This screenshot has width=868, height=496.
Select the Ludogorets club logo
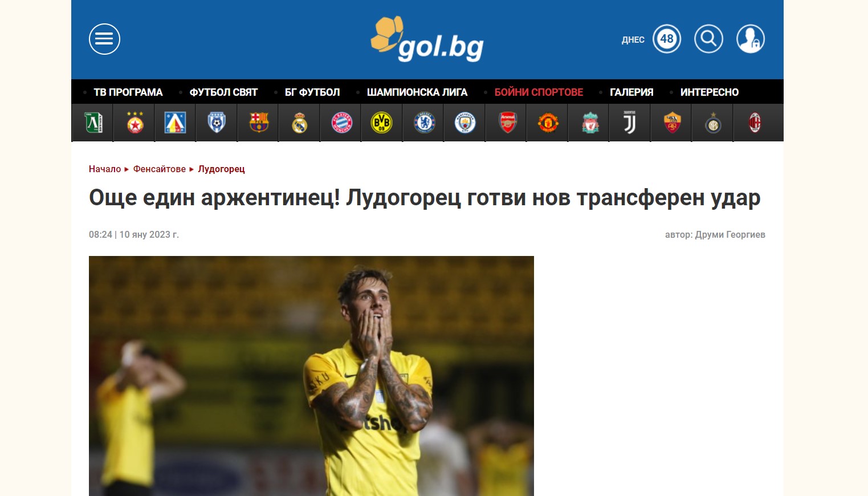pos(93,123)
